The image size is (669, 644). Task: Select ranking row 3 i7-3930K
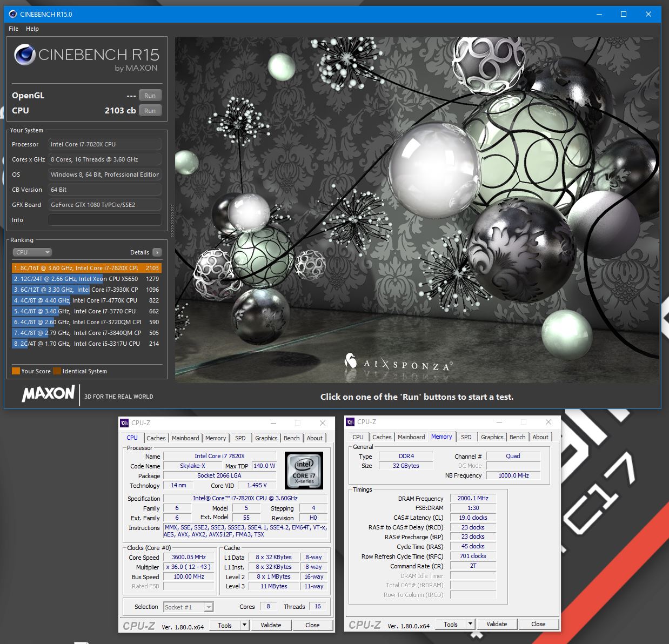tap(86, 290)
